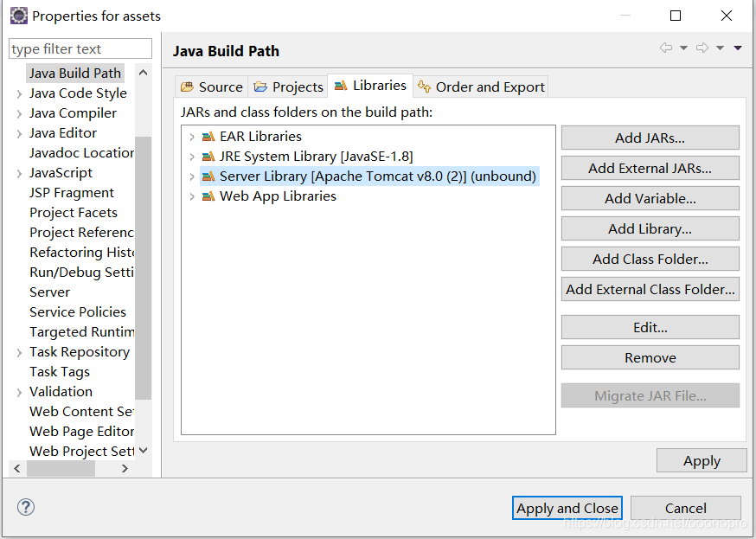Select Web Page Editor in sidebar
Screen dimensions: 756x539
pyautogui.click(x=81, y=432)
